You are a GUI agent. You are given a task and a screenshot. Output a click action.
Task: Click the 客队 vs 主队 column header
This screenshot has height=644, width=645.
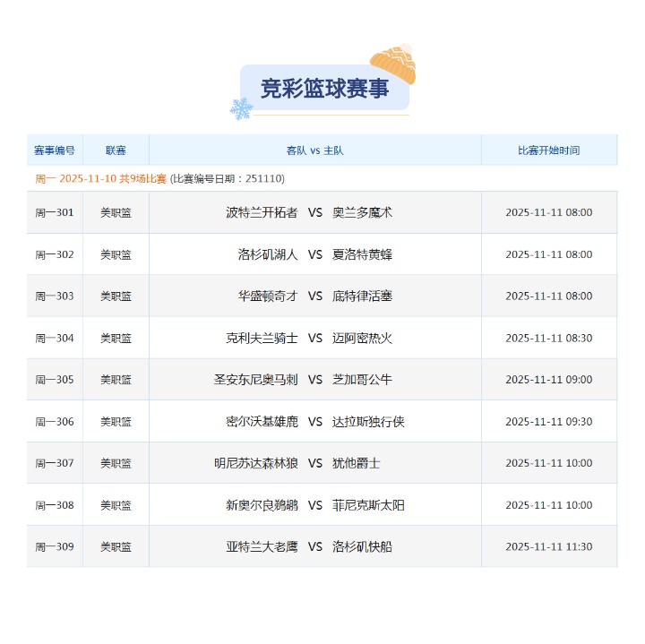tap(314, 150)
